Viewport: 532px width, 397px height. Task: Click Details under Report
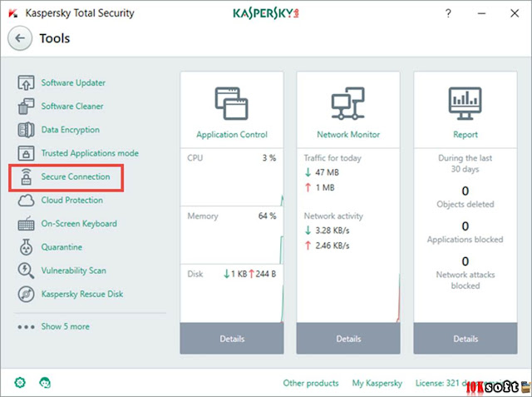pos(465,339)
